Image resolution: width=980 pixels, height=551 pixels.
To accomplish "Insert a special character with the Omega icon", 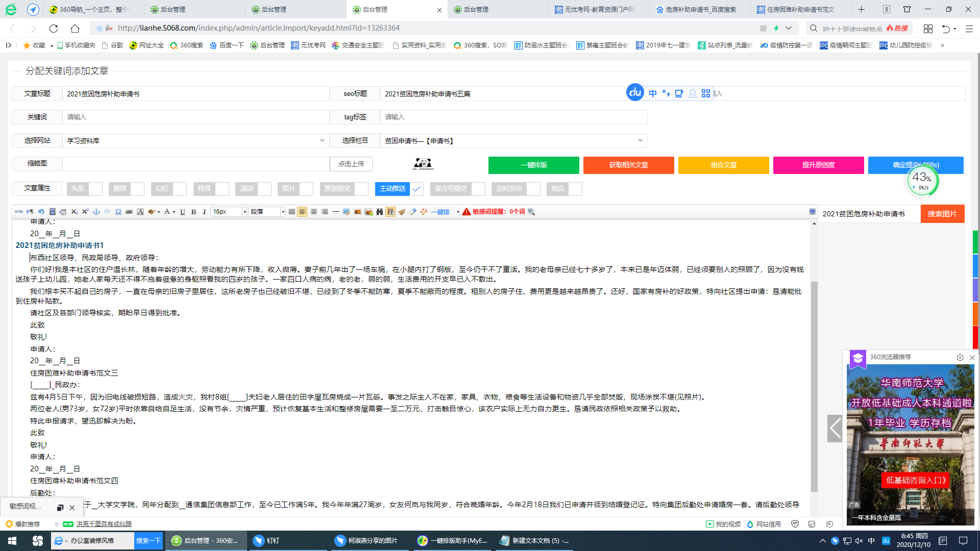I will (x=118, y=211).
